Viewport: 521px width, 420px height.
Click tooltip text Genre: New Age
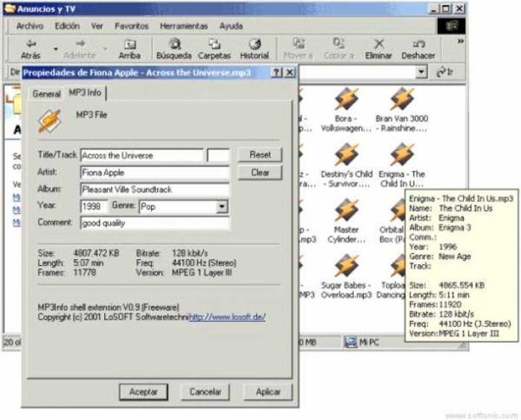point(440,256)
